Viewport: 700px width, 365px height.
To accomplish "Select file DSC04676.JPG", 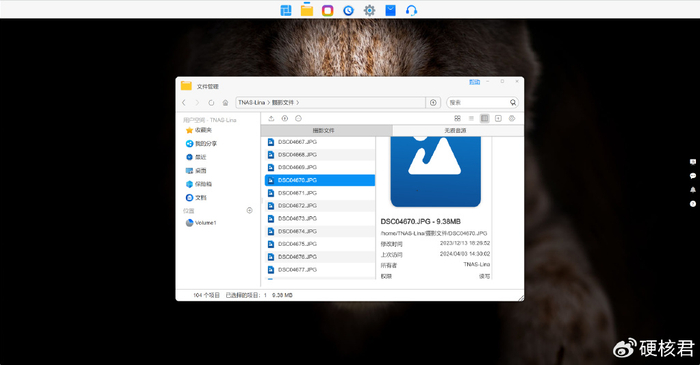I will coord(320,257).
